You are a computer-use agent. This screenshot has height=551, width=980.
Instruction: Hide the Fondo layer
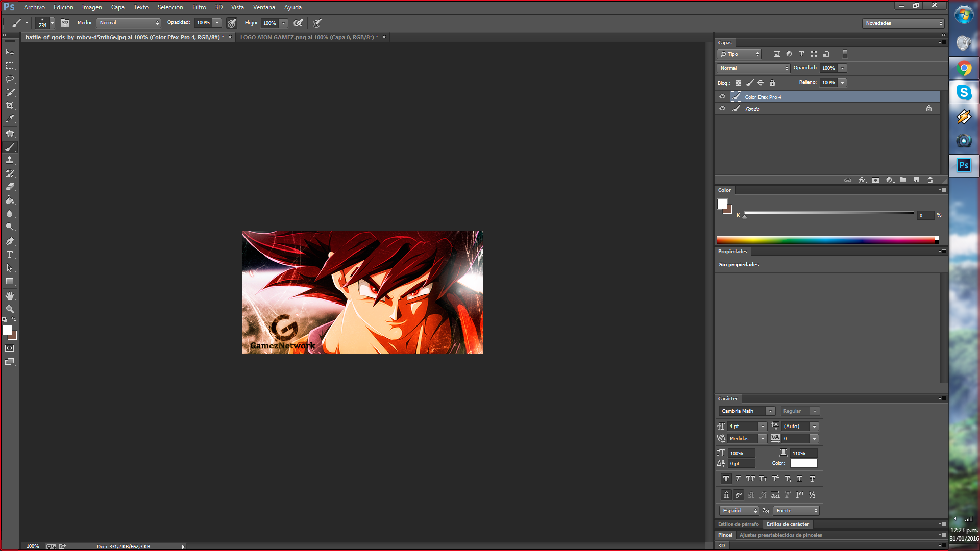(722, 108)
